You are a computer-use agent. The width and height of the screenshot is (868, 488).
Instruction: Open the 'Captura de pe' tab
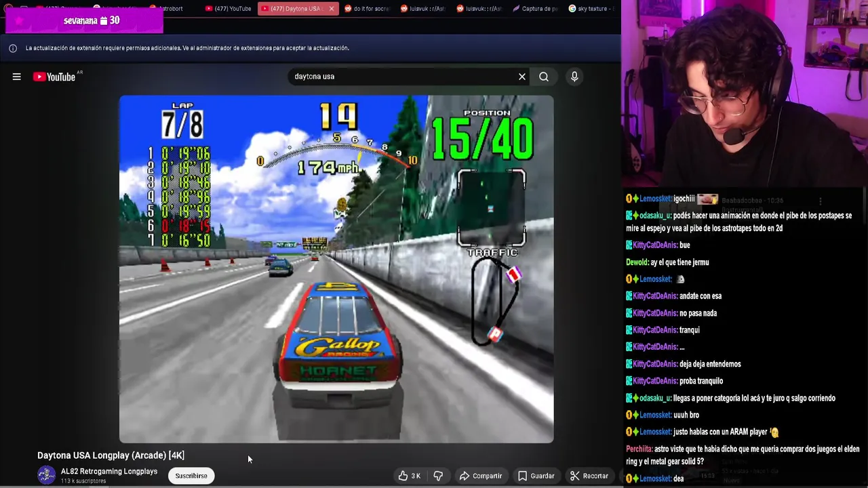point(534,9)
